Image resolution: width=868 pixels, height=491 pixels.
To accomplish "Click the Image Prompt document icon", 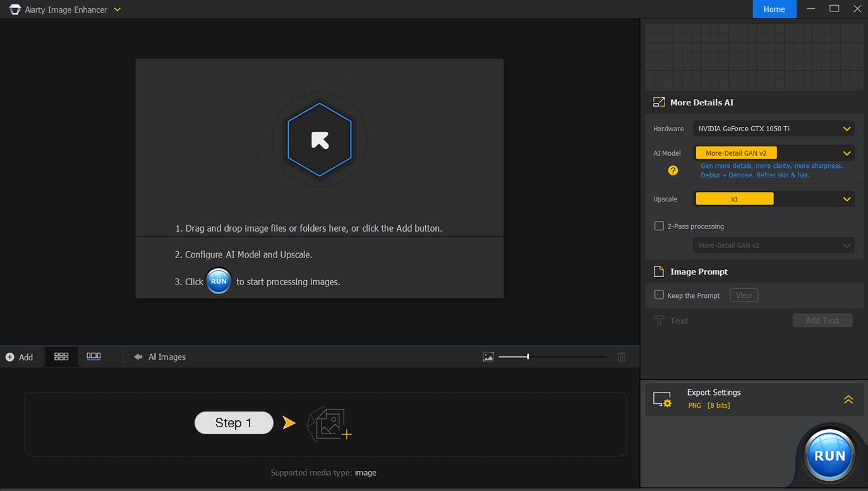I will (x=658, y=271).
